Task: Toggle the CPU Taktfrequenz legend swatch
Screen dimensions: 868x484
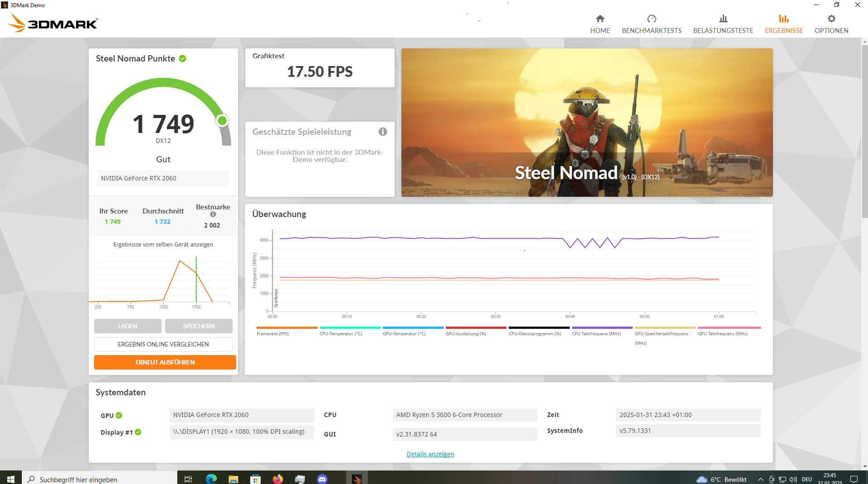Action: click(x=602, y=327)
